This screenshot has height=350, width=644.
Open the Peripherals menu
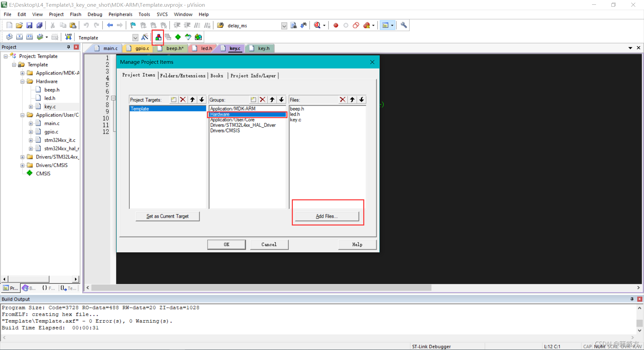pos(120,14)
